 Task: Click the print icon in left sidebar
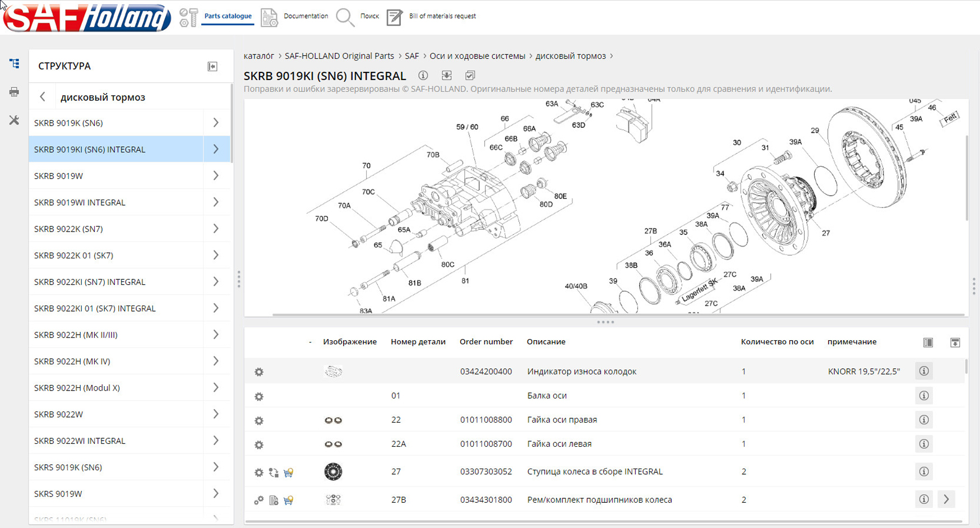click(14, 92)
